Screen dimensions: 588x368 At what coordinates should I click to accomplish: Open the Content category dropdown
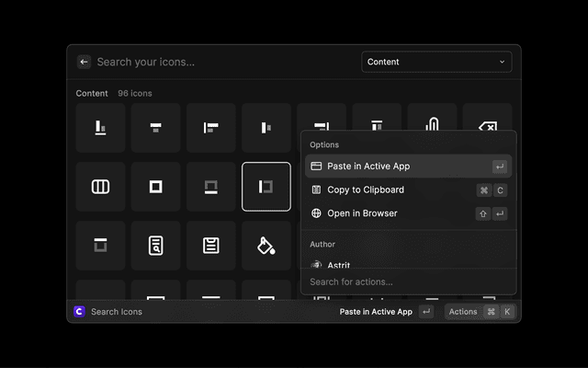coord(436,62)
